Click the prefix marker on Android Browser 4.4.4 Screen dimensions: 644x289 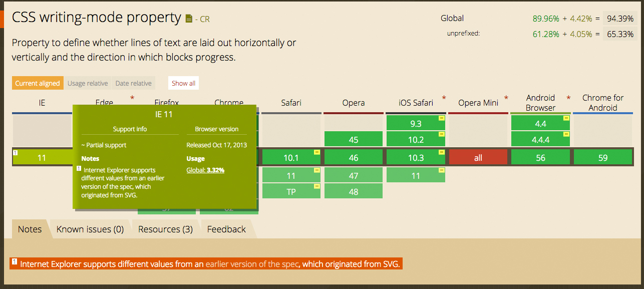click(566, 134)
